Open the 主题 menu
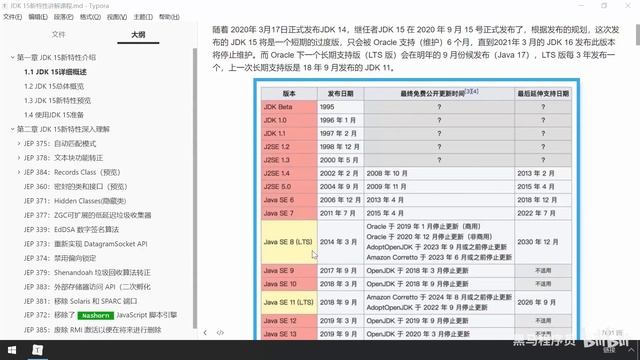640x360 pixels. [143, 17]
